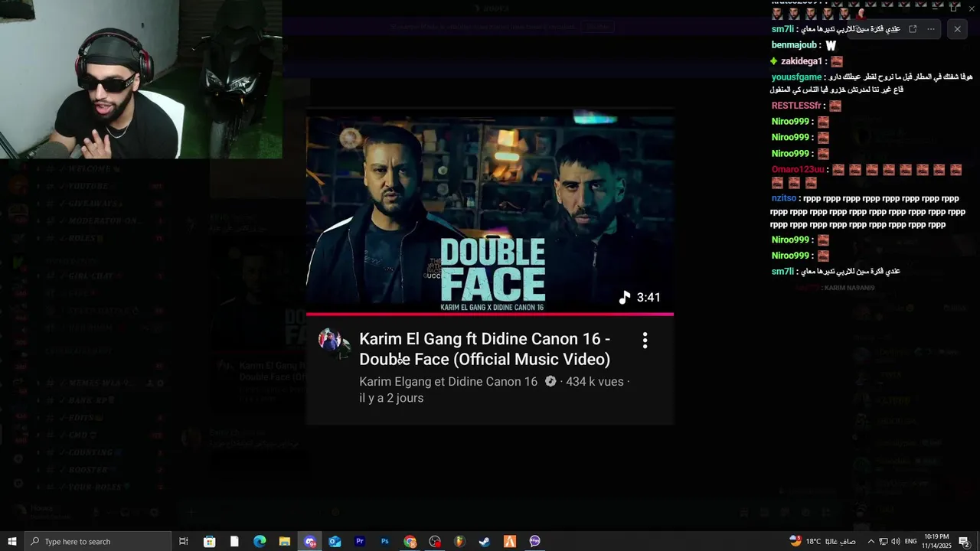Screen dimensions: 980x551
Task: Click the 434 k vues view count text
Action: pyautogui.click(x=595, y=381)
